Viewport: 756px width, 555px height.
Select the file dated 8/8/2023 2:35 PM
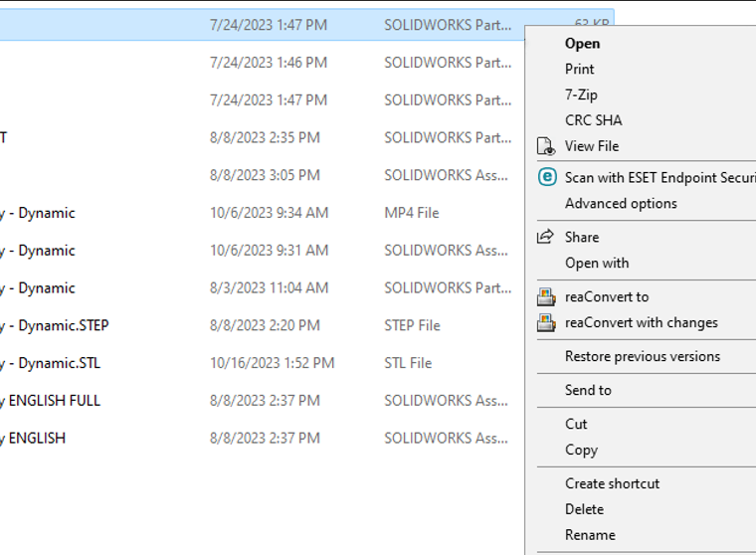(261, 138)
